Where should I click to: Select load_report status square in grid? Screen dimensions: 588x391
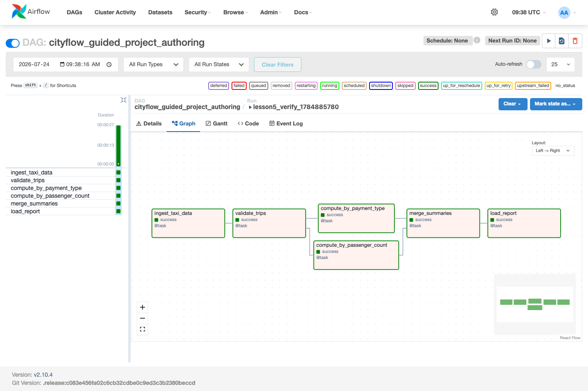118,211
